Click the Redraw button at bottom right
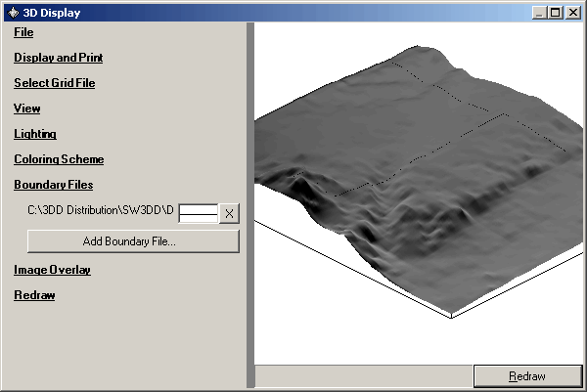Viewport: 587px width, 392px height. click(528, 376)
